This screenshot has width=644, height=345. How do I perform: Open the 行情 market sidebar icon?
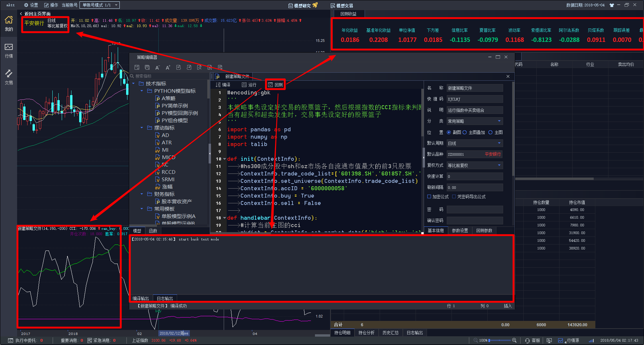click(x=9, y=51)
